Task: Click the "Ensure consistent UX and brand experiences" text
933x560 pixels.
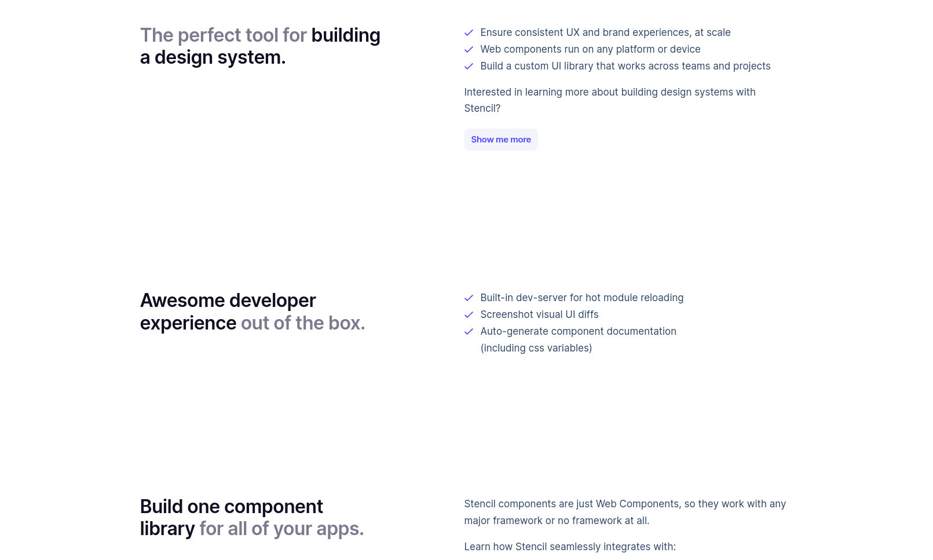Action: click(605, 32)
